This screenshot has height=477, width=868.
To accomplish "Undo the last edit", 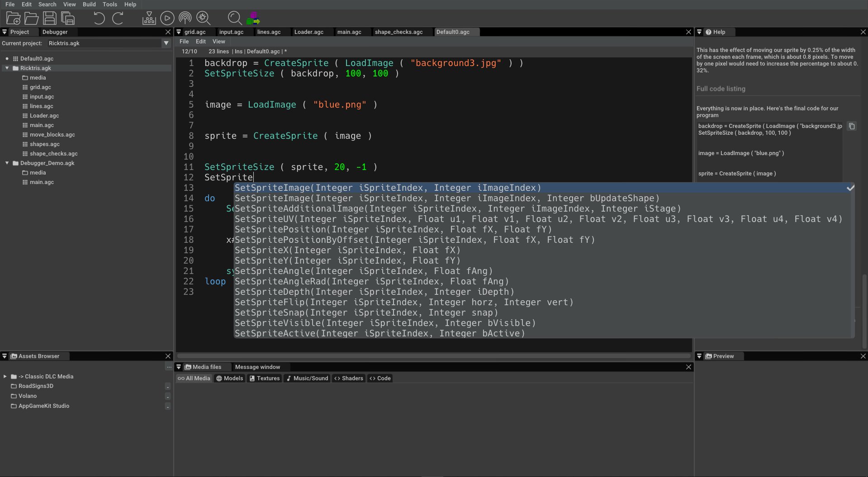I will tap(99, 18).
